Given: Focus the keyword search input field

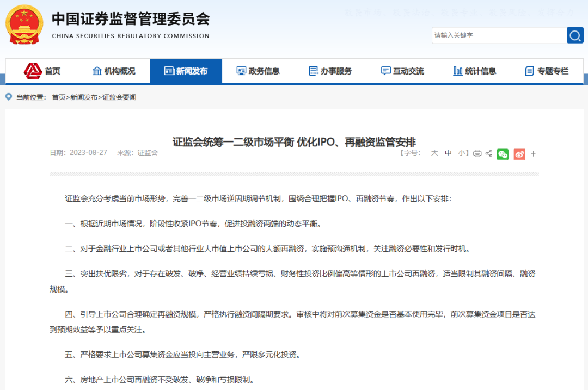Looking at the screenshot, I should coord(499,35).
